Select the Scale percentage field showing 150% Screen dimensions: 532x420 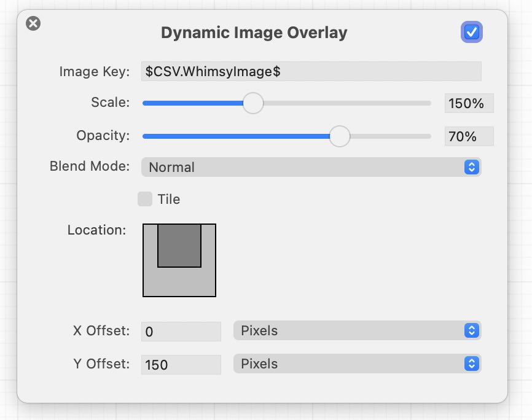469,104
